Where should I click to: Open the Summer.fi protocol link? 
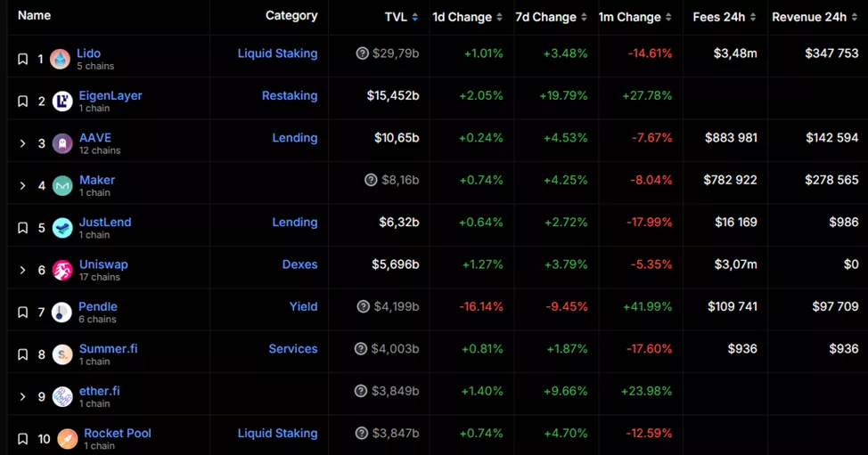(108, 349)
